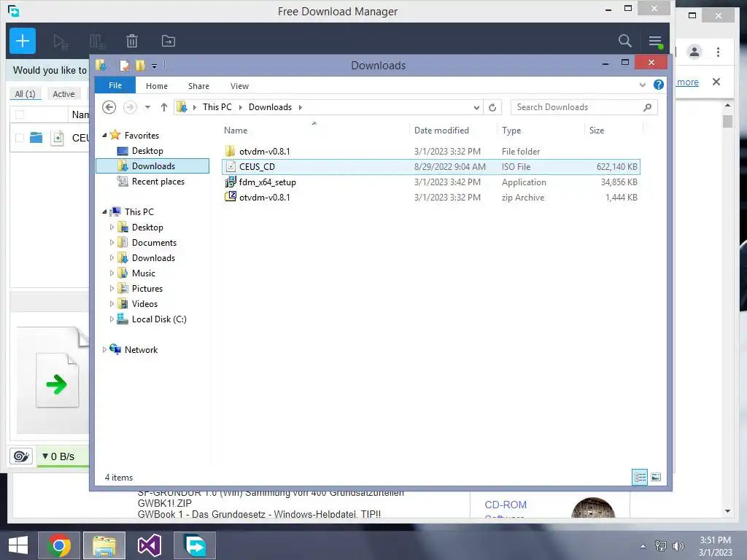Select the All (1) tab
The width and height of the screenshot is (747, 560).
pyautogui.click(x=26, y=94)
